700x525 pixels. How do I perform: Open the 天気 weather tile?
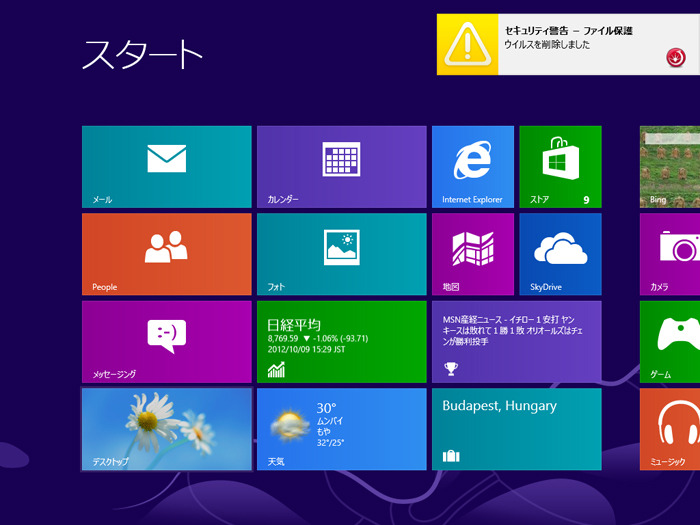pyautogui.click(x=342, y=429)
